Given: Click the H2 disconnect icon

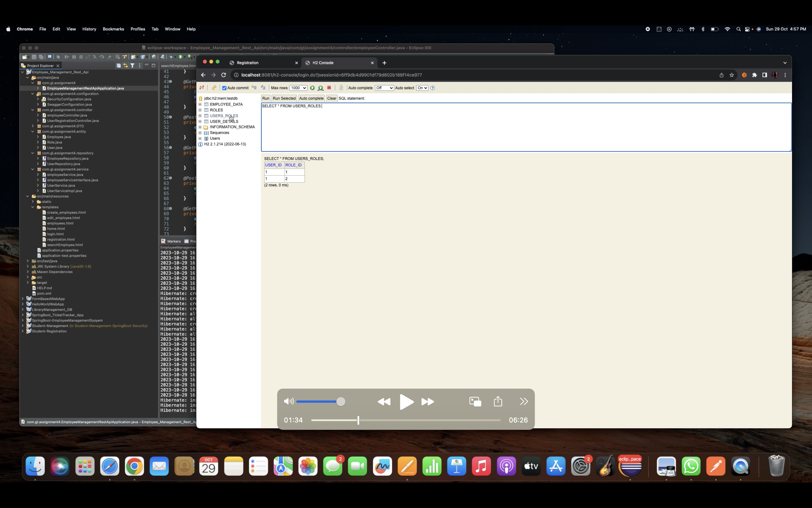Looking at the screenshot, I should tap(202, 88).
